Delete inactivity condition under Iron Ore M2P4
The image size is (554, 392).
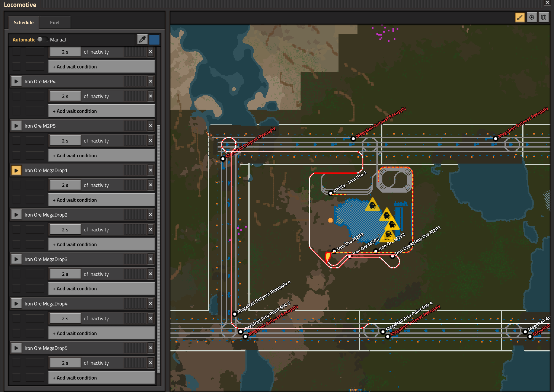pyautogui.click(x=151, y=96)
